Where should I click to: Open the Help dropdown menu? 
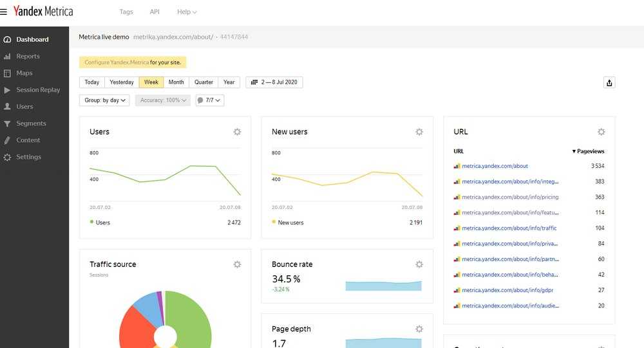[187, 12]
